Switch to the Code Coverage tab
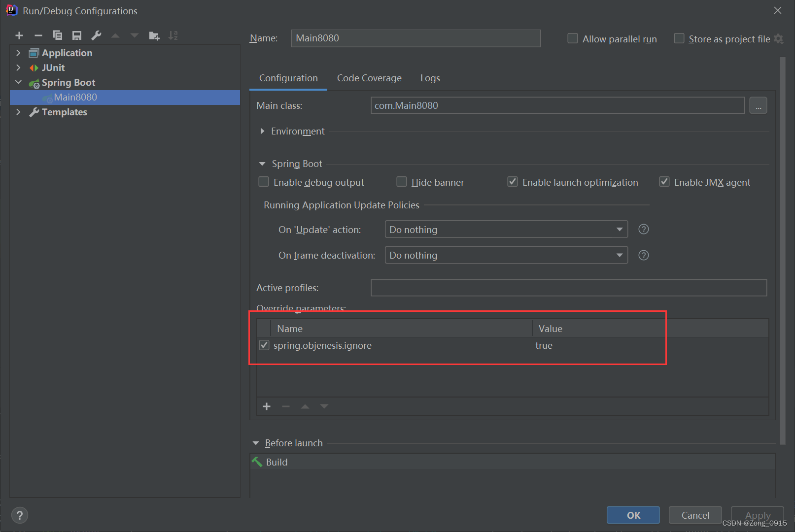795x532 pixels. coord(369,78)
